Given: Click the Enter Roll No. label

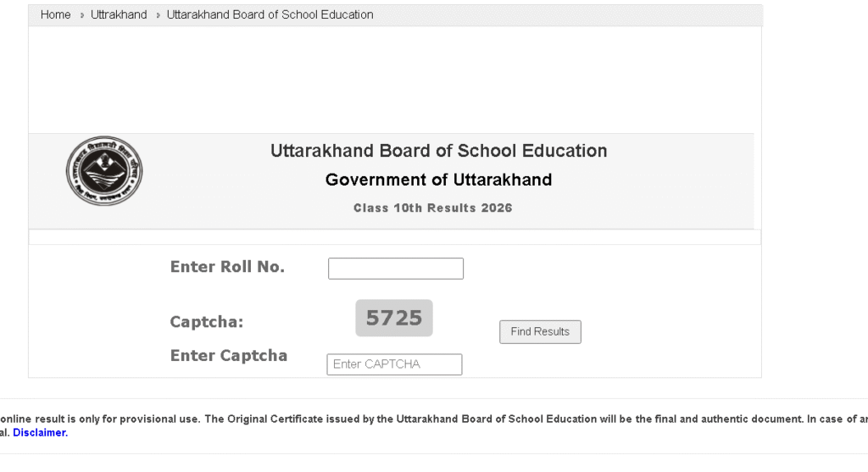Looking at the screenshot, I should [227, 267].
